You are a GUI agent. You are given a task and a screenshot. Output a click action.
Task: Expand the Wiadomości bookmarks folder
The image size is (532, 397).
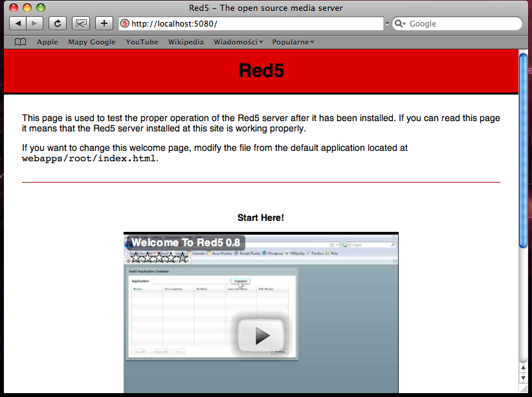coord(238,42)
